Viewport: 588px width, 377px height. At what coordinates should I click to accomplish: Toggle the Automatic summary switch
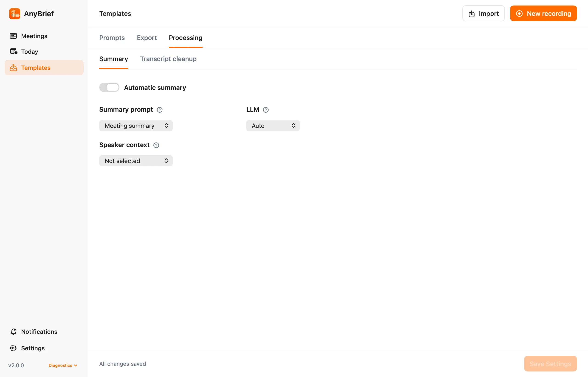pos(109,87)
